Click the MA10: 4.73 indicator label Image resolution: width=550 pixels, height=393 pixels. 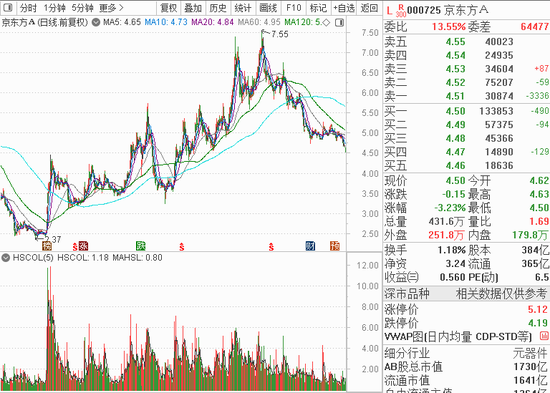pos(166,22)
